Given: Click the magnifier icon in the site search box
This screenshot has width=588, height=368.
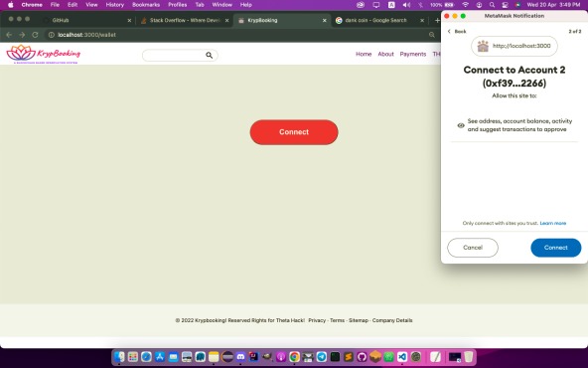Looking at the screenshot, I should [x=209, y=56].
